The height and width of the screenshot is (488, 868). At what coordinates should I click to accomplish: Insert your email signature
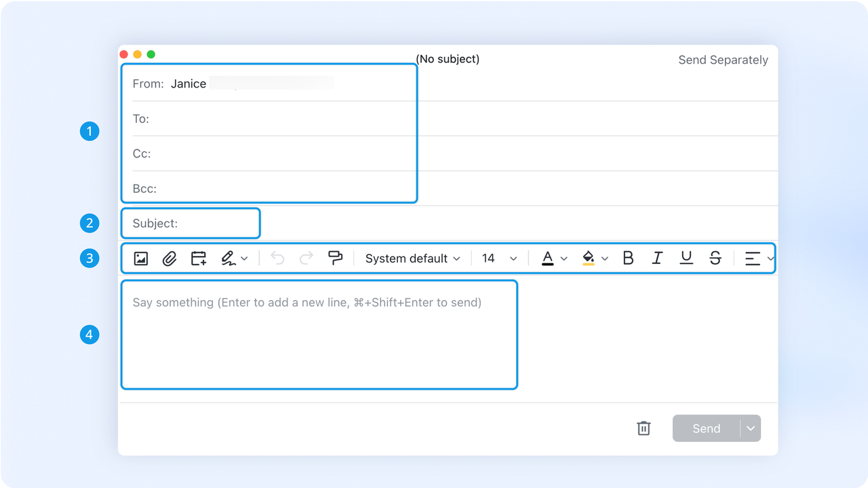[x=229, y=258]
